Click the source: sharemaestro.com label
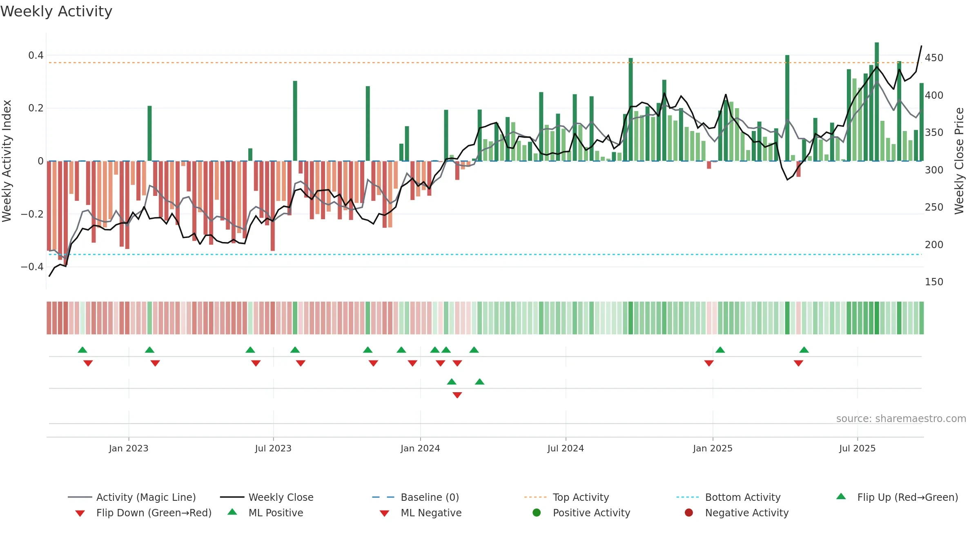 pyautogui.click(x=901, y=418)
